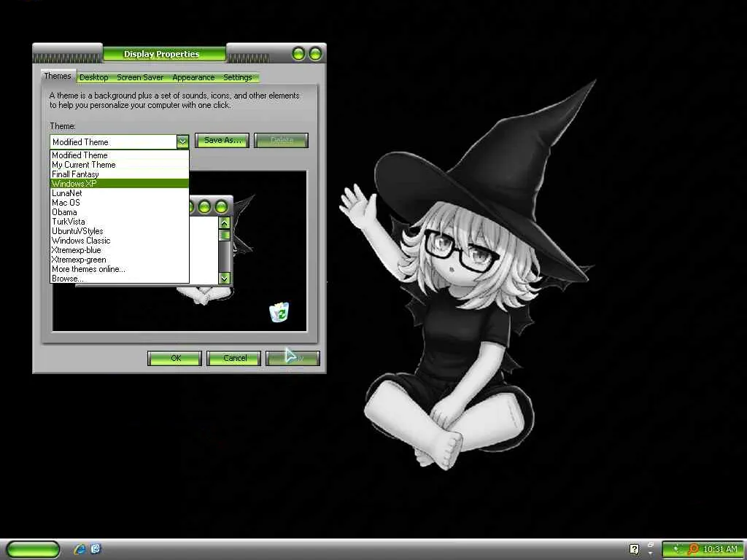Open the Appearance tab
The image size is (747, 560).
[193, 77]
